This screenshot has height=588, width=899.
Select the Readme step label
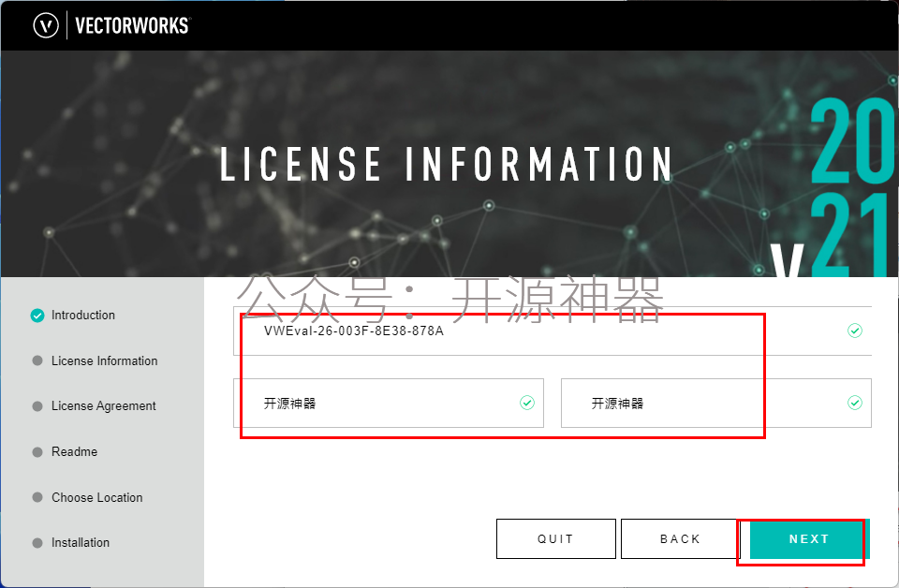click(75, 451)
